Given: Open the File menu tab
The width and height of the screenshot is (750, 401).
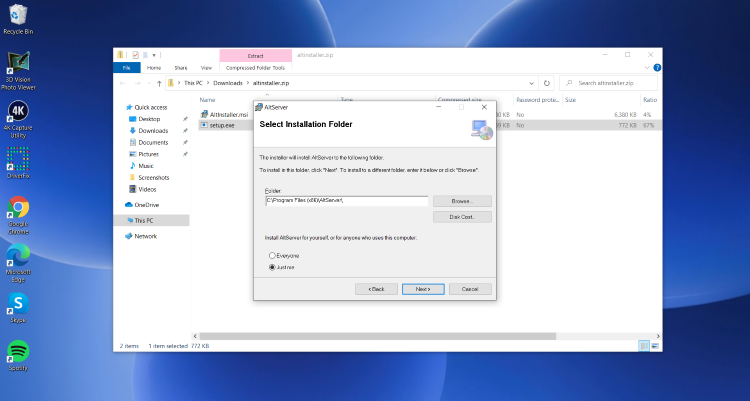Looking at the screenshot, I should tap(126, 68).
